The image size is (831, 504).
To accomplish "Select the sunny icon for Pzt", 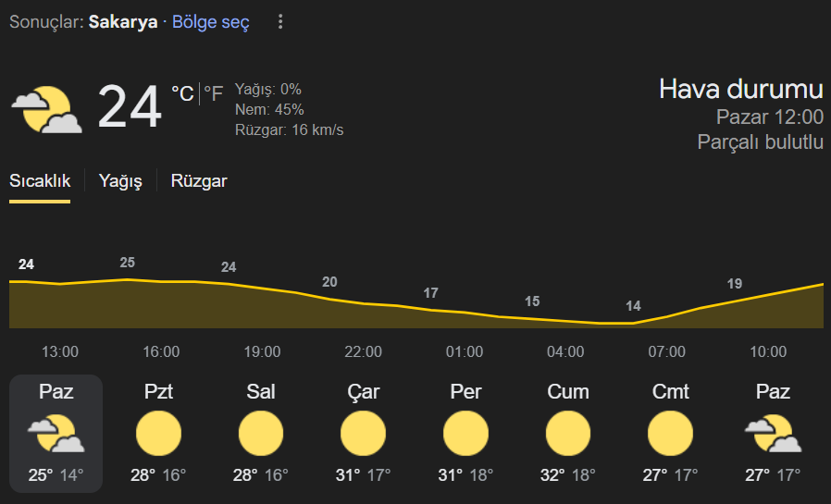I will (x=158, y=433).
